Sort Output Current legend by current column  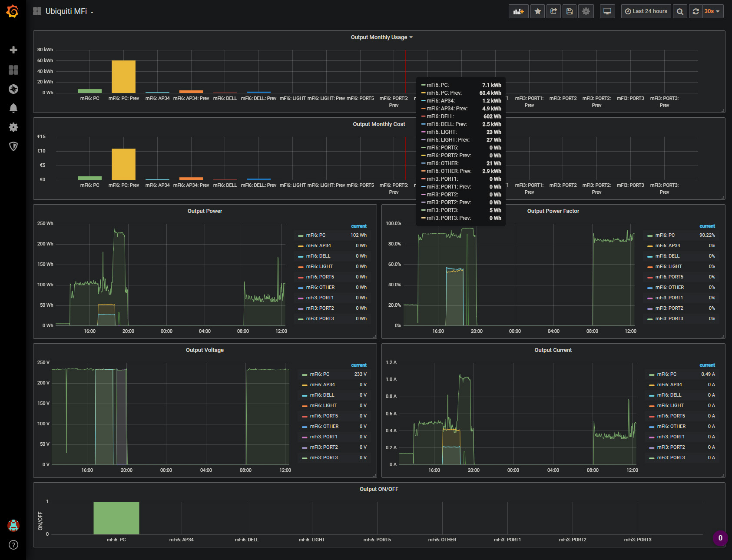707,365
